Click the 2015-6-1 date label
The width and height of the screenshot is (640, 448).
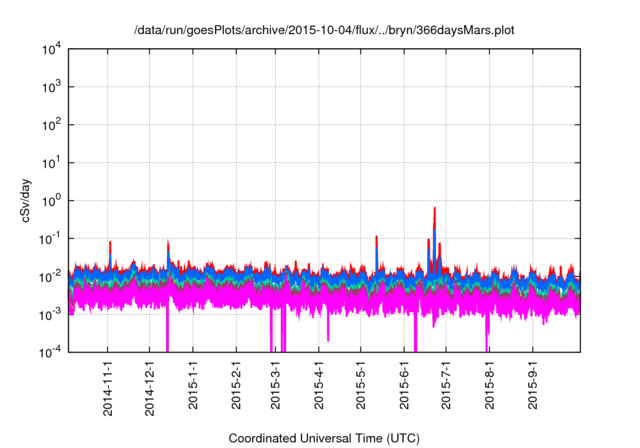click(x=404, y=385)
